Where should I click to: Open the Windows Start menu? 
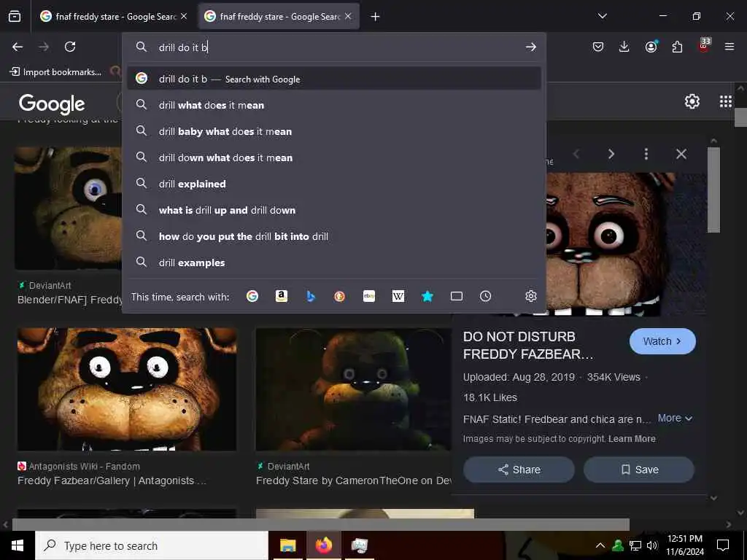pos(18,545)
